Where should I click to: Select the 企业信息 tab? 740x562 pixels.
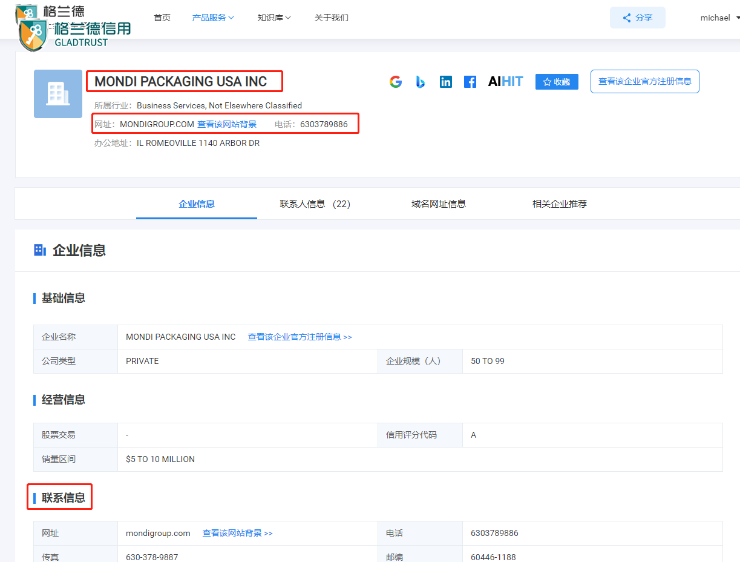coord(196,204)
